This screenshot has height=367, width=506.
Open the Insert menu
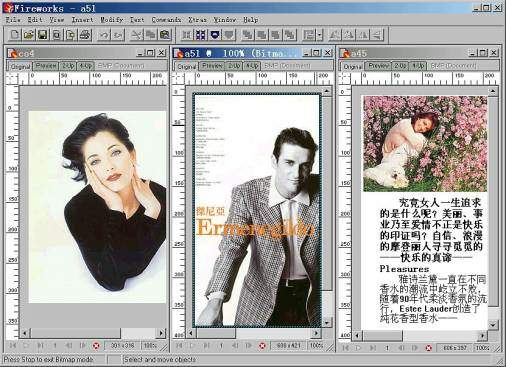tap(82, 20)
